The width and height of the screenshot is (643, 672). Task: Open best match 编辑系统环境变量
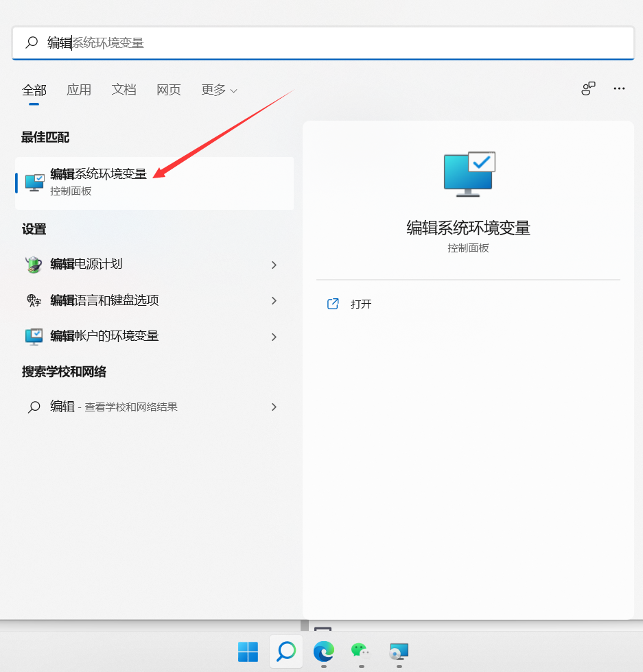coord(154,183)
